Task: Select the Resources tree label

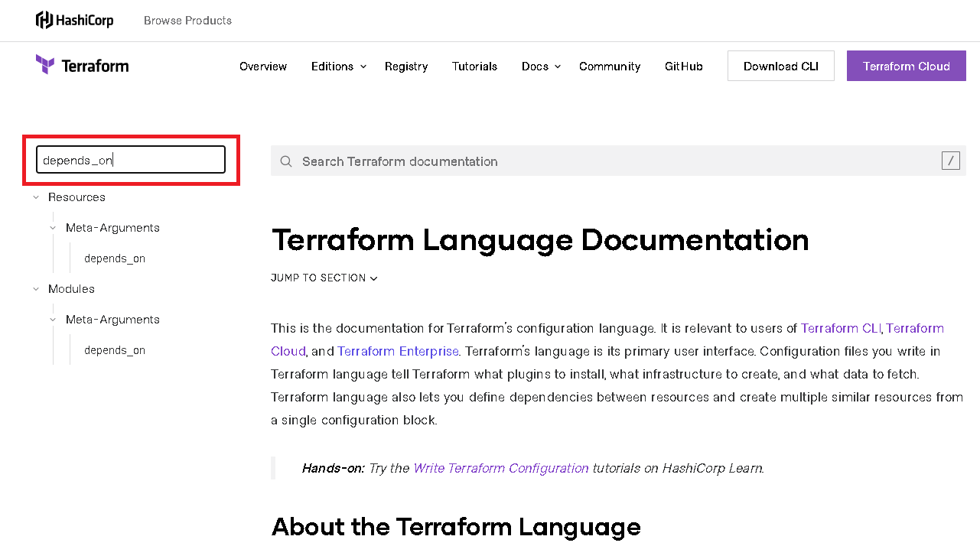Action: (77, 197)
